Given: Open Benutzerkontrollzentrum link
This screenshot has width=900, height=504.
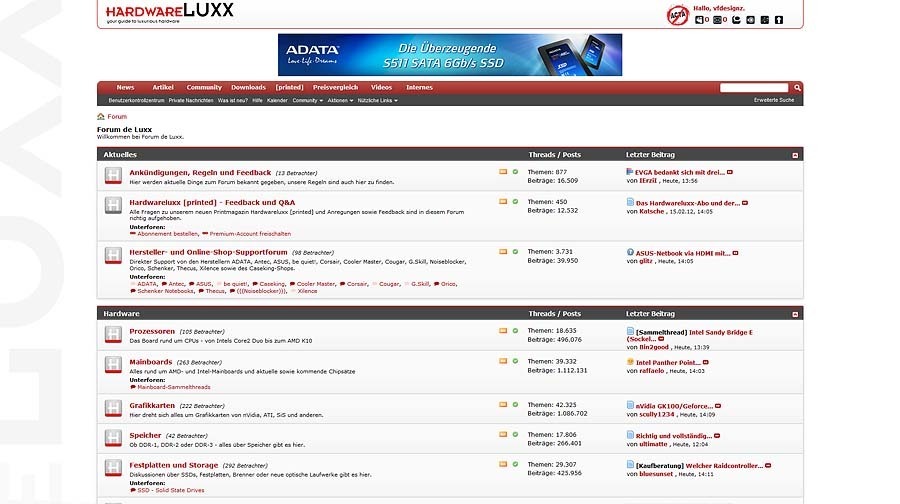Looking at the screenshot, I should pos(137,100).
